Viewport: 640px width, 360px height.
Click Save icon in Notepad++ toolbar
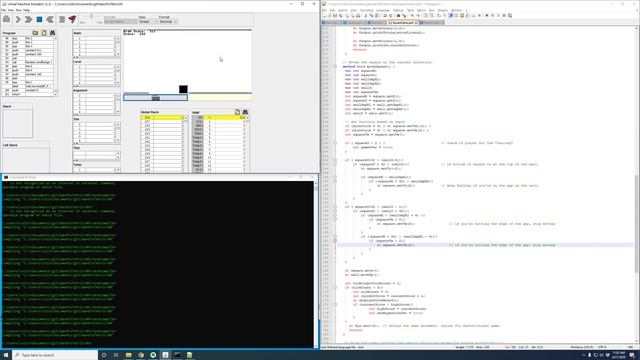(335, 16)
